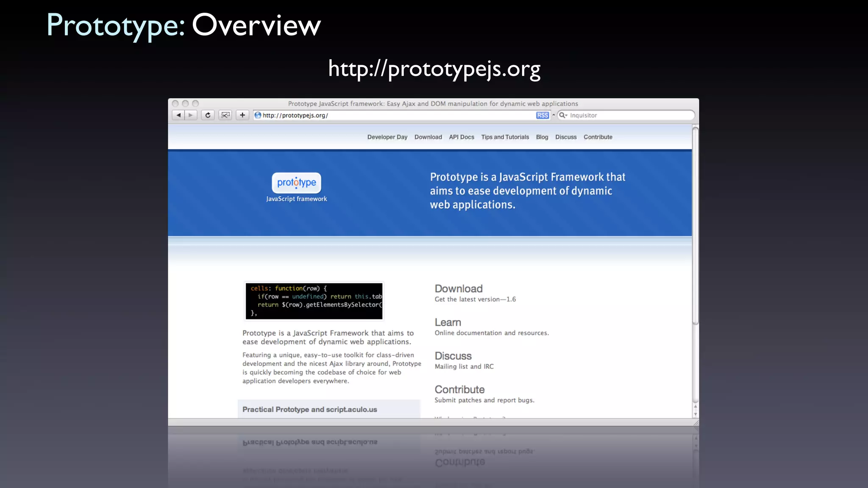The height and width of the screenshot is (488, 868).
Task: Click the Contribute heading link in content
Action: coord(459,390)
